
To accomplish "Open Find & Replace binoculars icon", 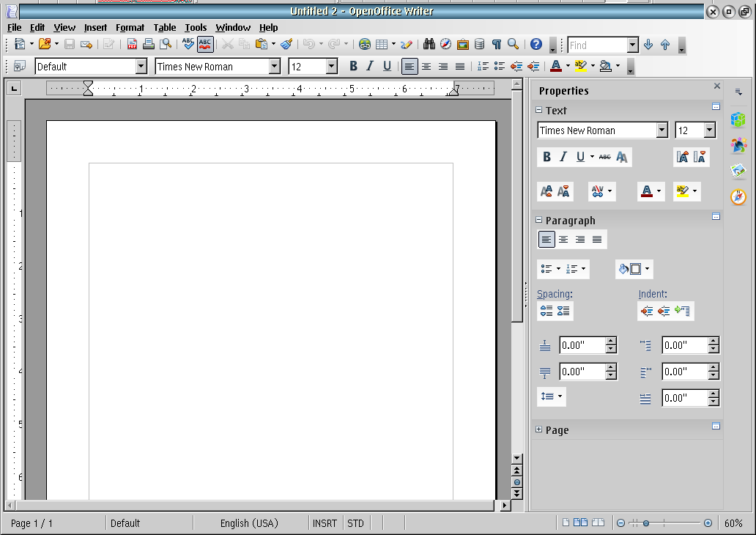I will pyautogui.click(x=429, y=45).
